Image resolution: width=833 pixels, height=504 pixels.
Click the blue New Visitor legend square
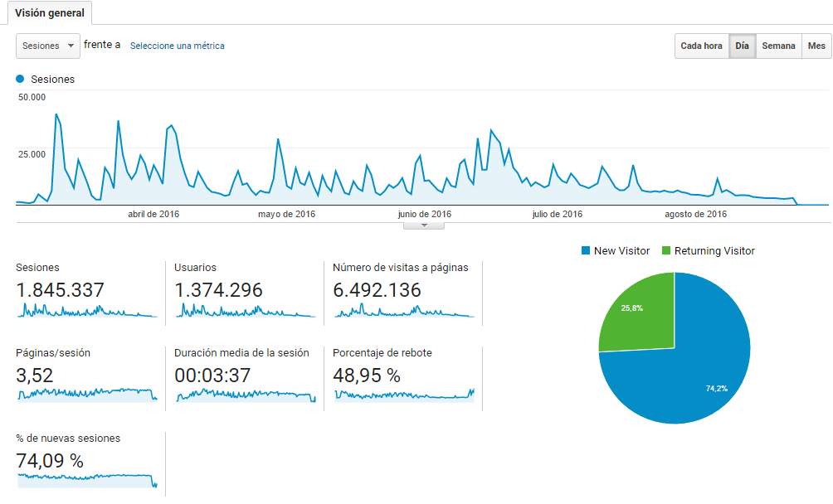[x=586, y=251]
